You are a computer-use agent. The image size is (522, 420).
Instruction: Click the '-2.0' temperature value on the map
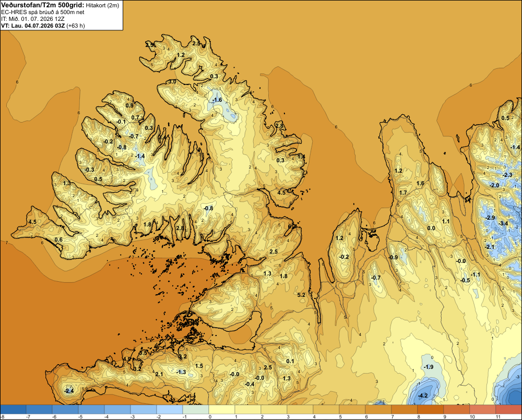click(495, 185)
